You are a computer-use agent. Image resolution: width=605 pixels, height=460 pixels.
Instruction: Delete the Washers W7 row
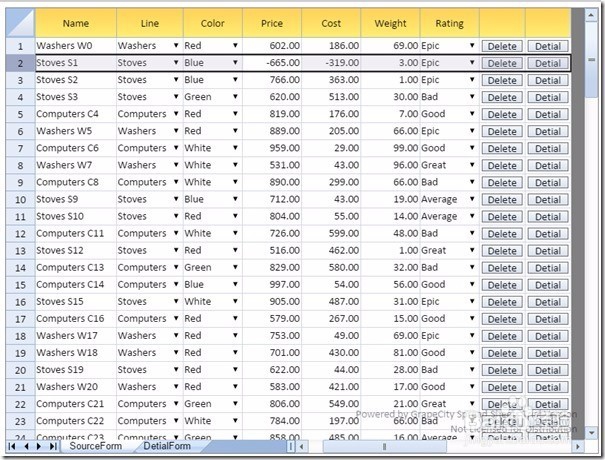502,166
